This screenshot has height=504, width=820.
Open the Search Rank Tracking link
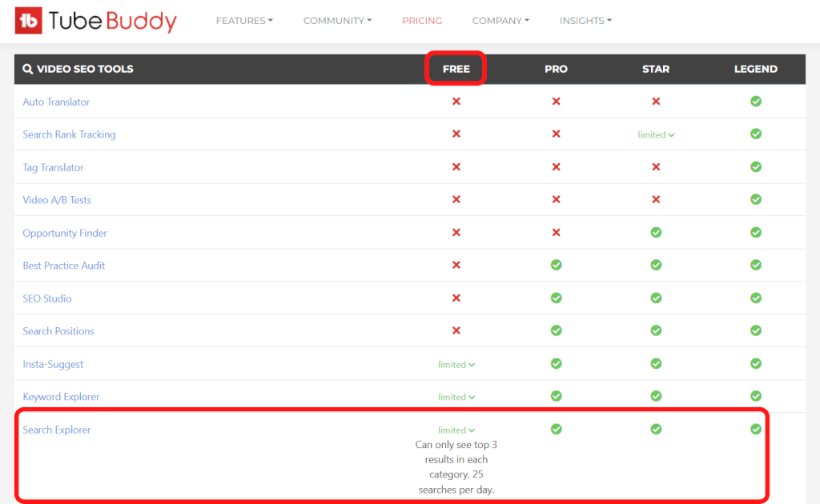point(69,134)
